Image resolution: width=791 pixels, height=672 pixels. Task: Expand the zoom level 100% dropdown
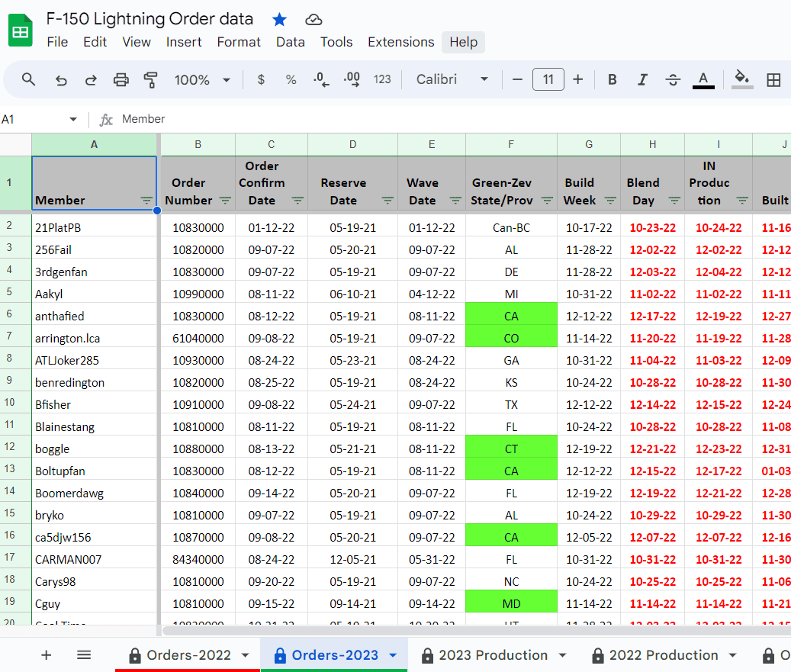click(x=202, y=79)
